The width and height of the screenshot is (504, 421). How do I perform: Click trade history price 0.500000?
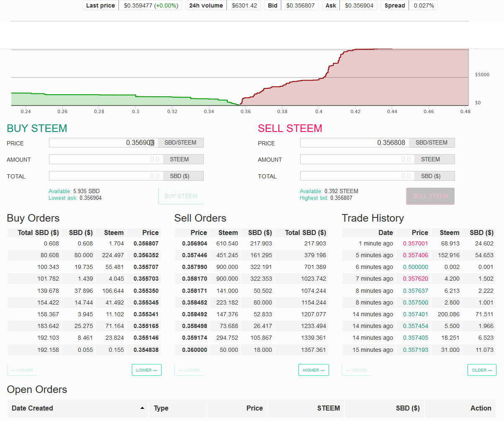(416, 267)
